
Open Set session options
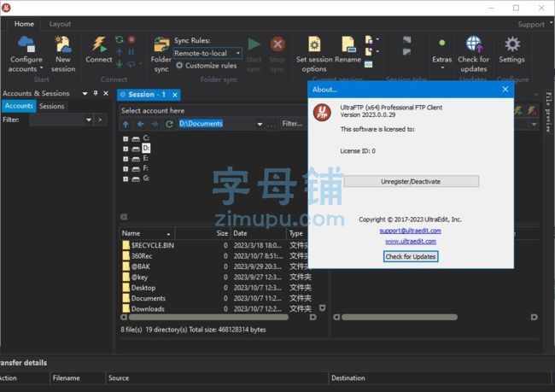point(314,54)
